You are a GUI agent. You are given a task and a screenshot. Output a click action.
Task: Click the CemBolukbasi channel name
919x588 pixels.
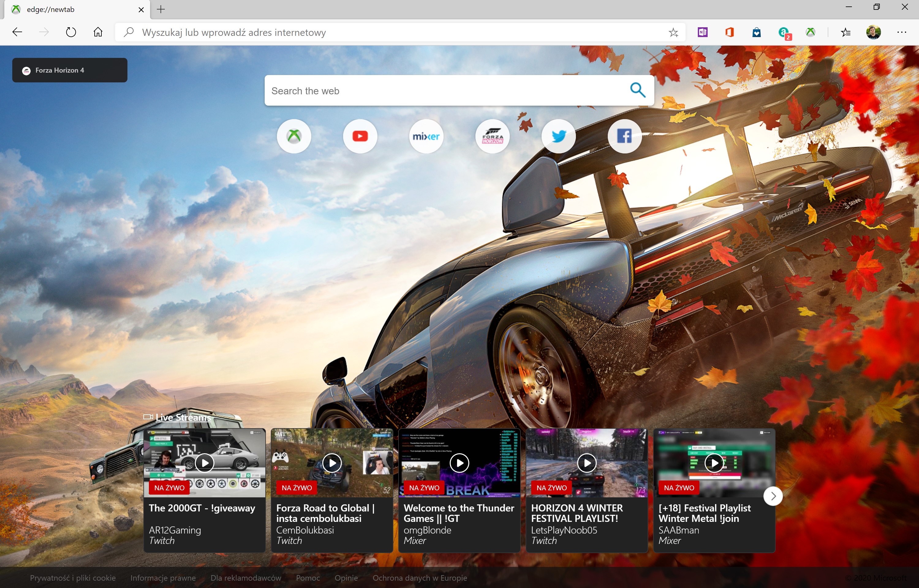[x=305, y=530]
